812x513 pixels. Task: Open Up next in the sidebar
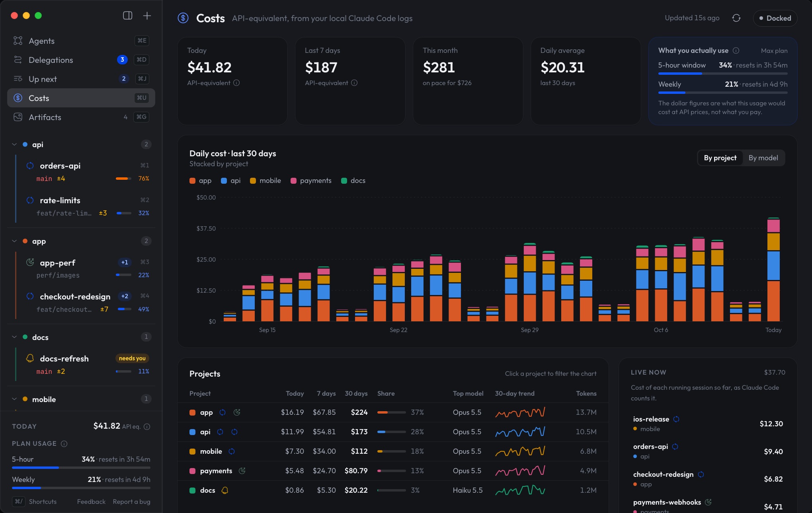(81, 79)
